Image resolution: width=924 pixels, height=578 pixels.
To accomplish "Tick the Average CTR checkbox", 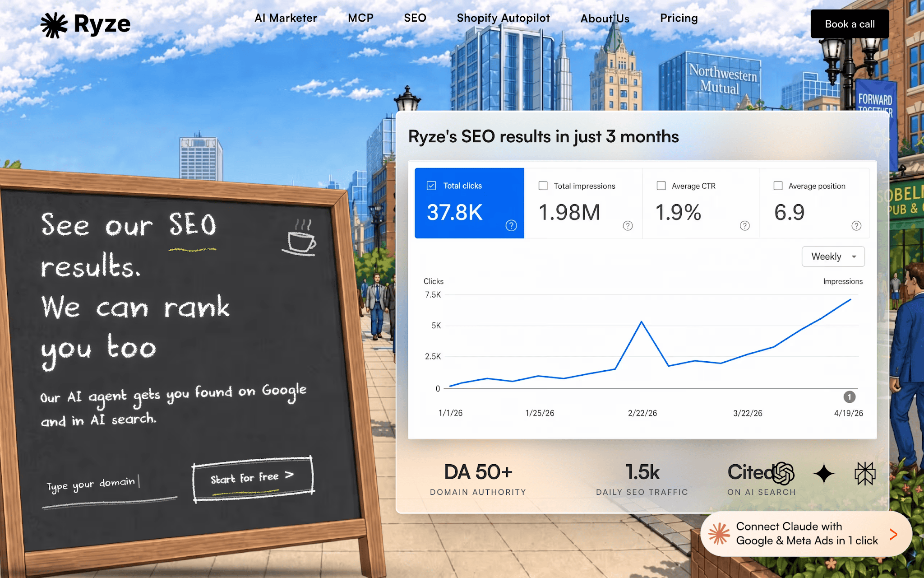I will click(661, 186).
